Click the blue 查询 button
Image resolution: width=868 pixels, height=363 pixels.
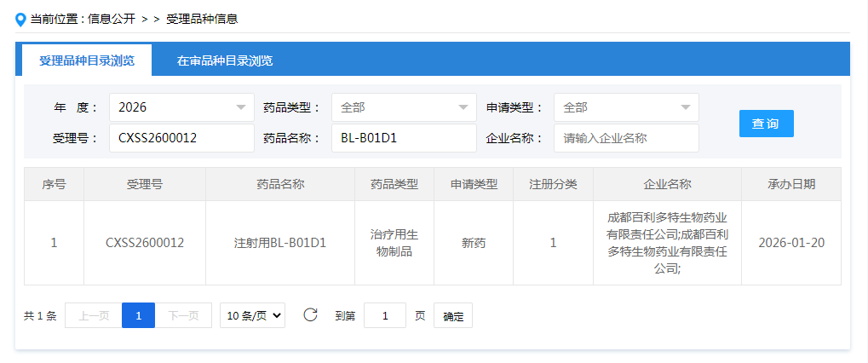pyautogui.click(x=766, y=124)
